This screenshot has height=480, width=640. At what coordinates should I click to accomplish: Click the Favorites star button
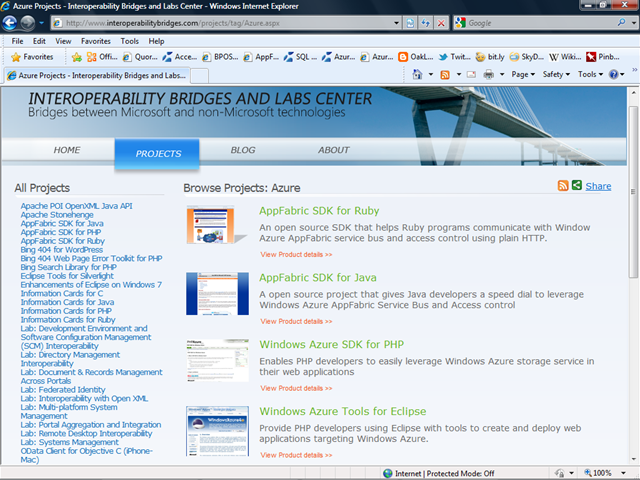pos(32,57)
